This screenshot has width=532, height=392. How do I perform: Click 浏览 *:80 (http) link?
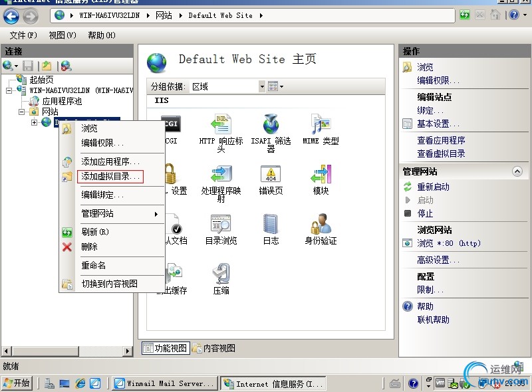(x=448, y=243)
